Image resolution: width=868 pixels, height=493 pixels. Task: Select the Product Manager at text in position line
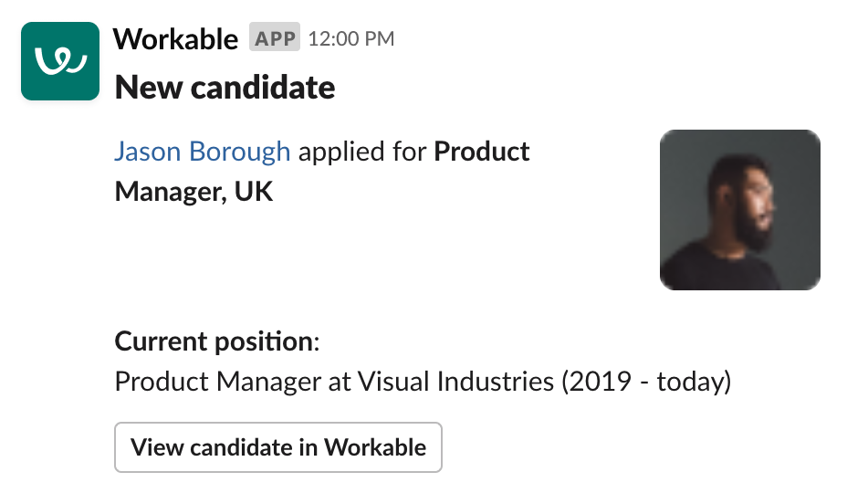(x=233, y=382)
